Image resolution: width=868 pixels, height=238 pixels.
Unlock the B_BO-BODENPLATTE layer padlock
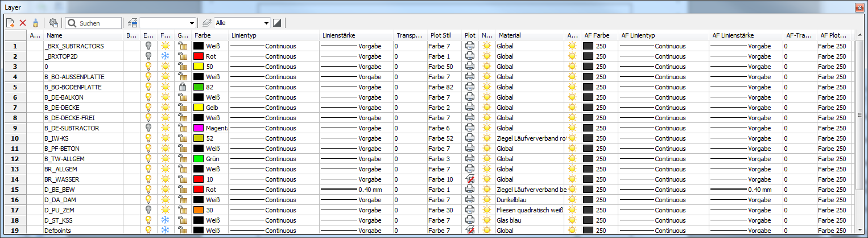tap(182, 87)
